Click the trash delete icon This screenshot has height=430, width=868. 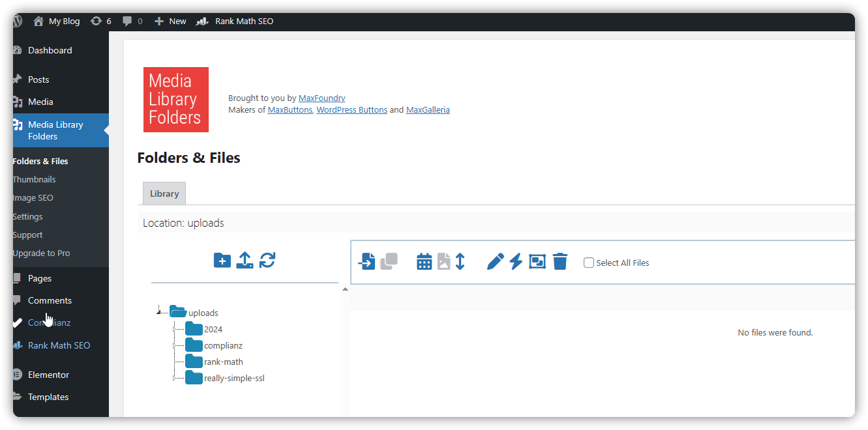point(560,262)
